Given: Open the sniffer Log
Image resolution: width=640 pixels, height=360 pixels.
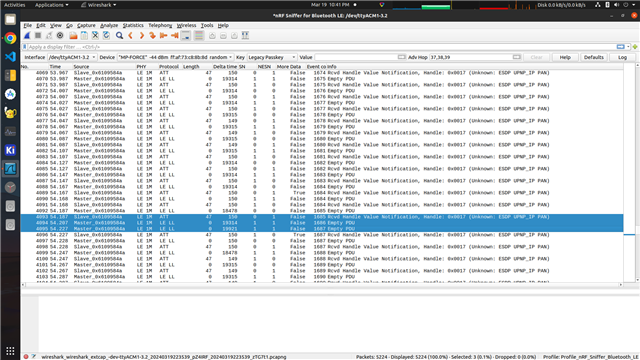Looking at the screenshot, I should point(622,57).
